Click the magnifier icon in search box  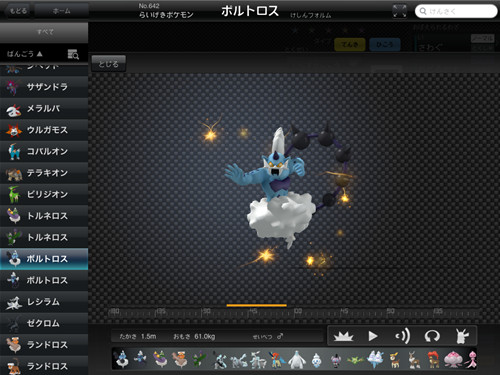(423, 11)
